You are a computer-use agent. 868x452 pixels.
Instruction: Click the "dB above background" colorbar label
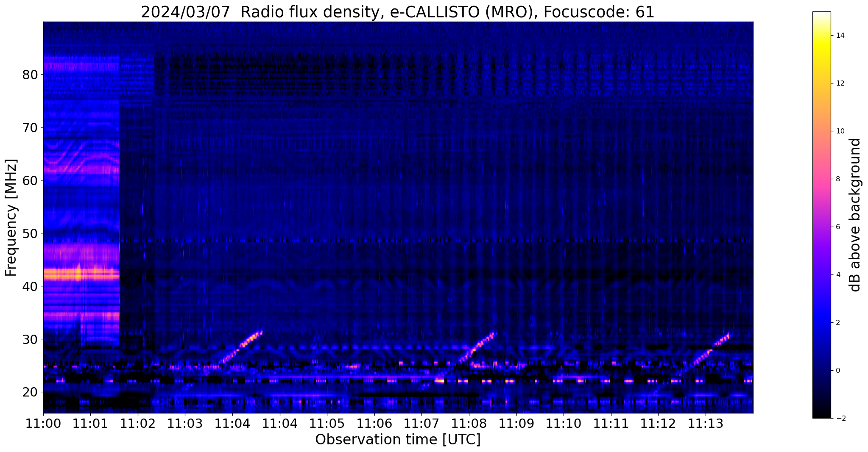pos(855,215)
